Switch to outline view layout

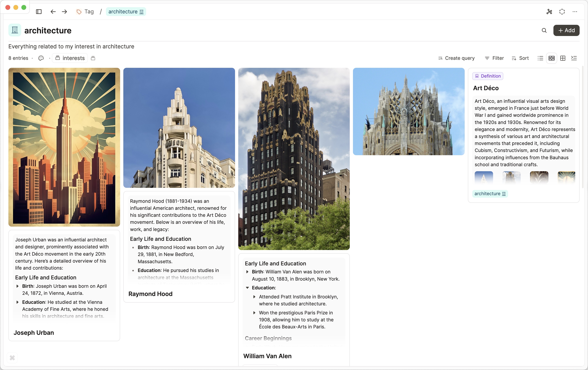coord(574,58)
